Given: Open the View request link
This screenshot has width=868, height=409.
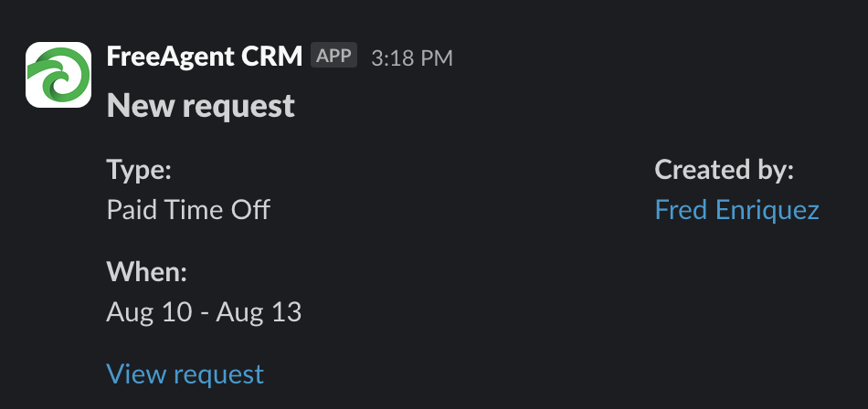Looking at the screenshot, I should click(x=185, y=373).
